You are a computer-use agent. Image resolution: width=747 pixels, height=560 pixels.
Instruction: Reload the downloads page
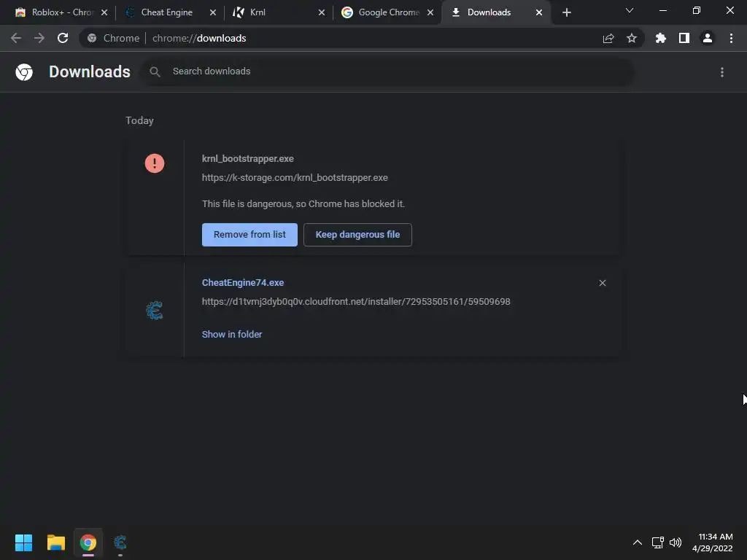(x=63, y=38)
